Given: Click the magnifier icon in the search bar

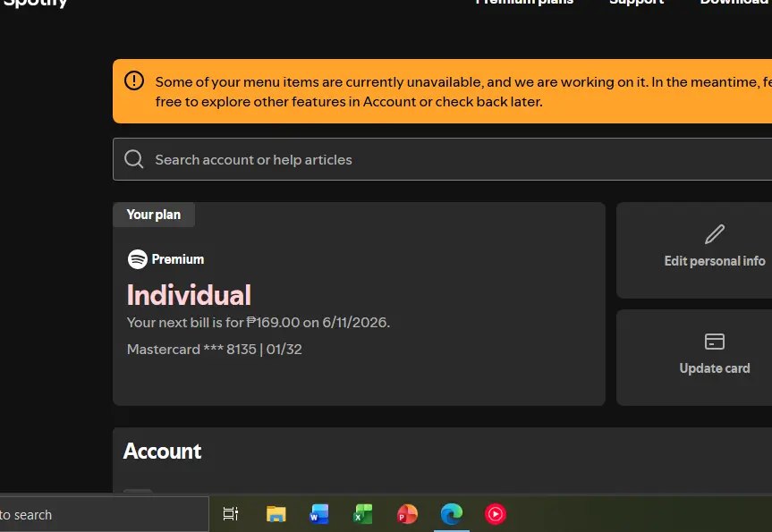Looking at the screenshot, I should (134, 159).
